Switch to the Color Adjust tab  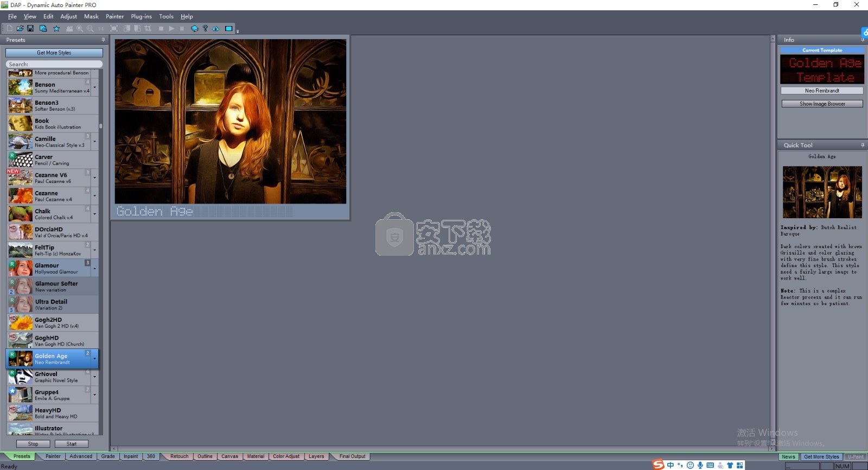(286, 456)
